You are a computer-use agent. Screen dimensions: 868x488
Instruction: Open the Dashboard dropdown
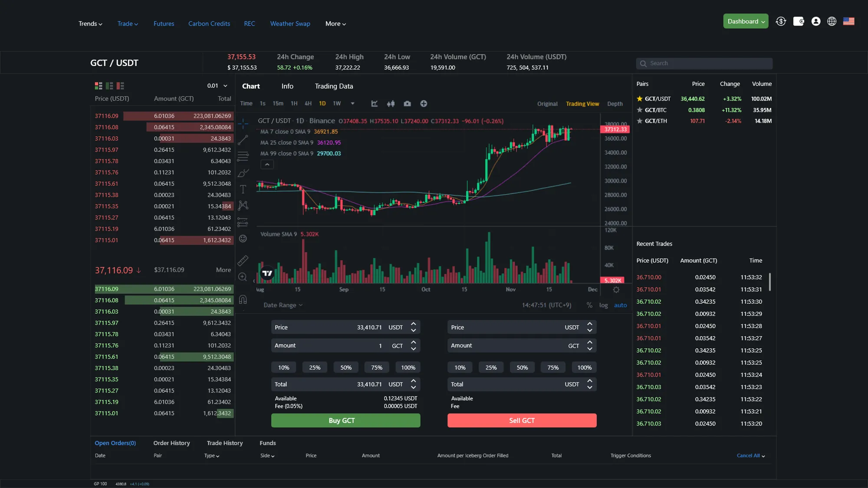[746, 21]
